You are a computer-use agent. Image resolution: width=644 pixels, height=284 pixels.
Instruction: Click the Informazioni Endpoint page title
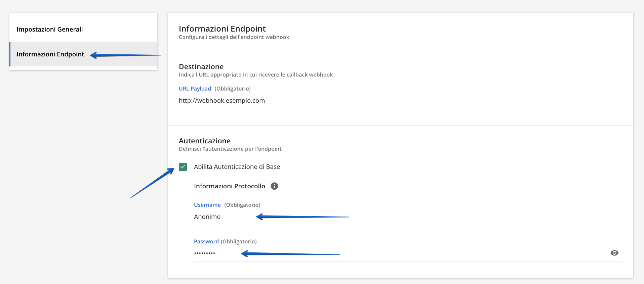click(x=222, y=29)
